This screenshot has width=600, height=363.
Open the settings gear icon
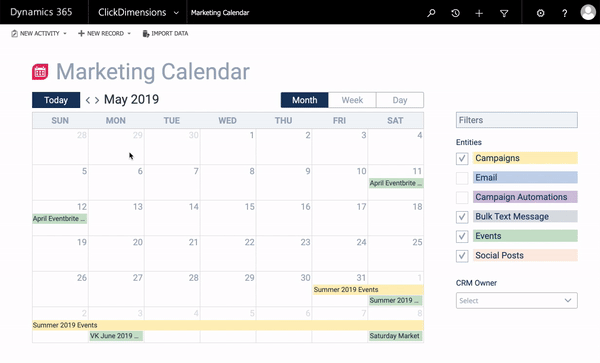(540, 13)
